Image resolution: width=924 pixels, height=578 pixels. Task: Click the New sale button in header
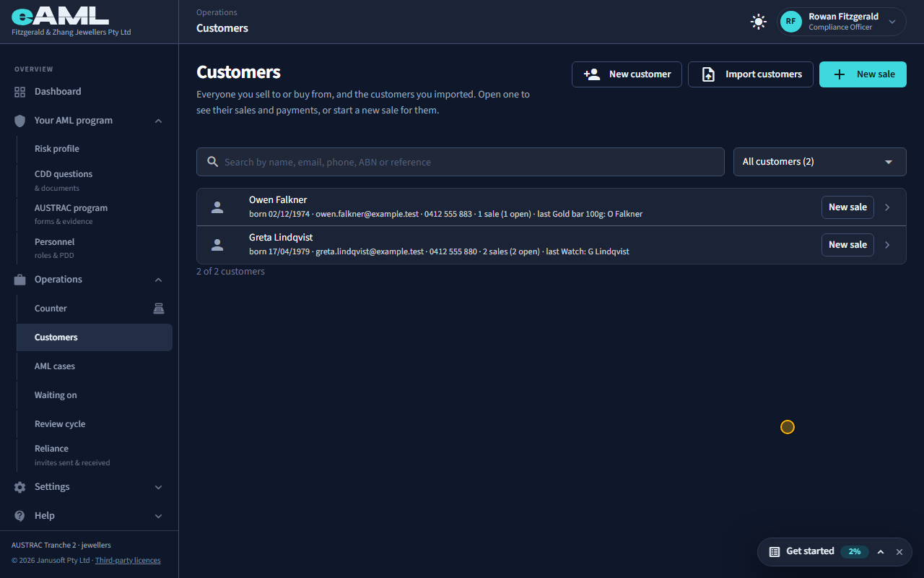(x=863, y=74)
